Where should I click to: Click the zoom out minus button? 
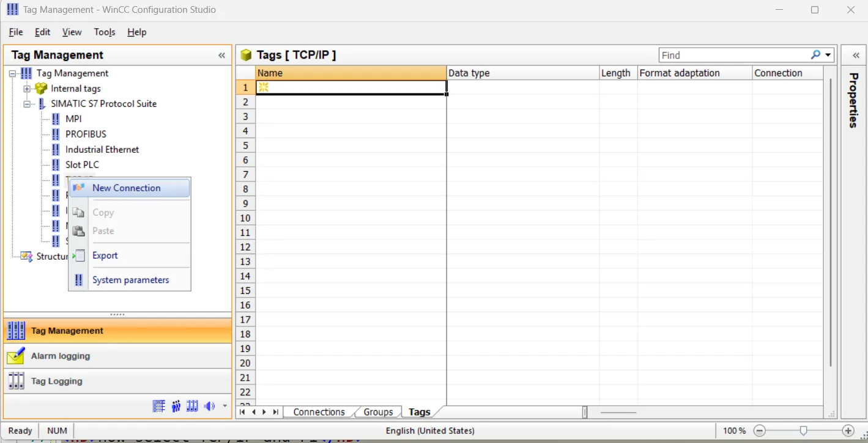pos(759,430)
